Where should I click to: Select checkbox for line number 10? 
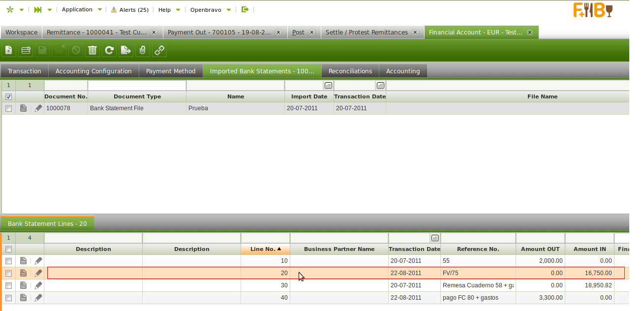pos(8,261)
